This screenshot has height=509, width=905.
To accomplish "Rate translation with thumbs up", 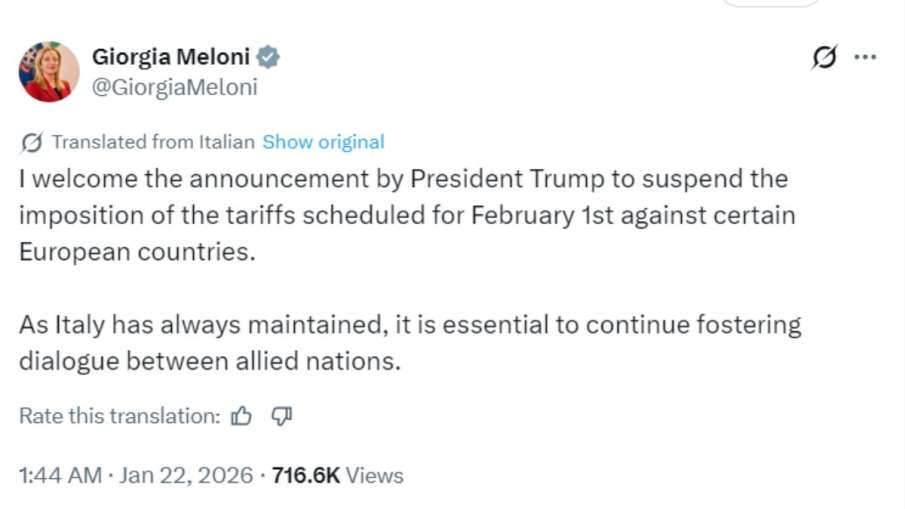I will point(241,416).
